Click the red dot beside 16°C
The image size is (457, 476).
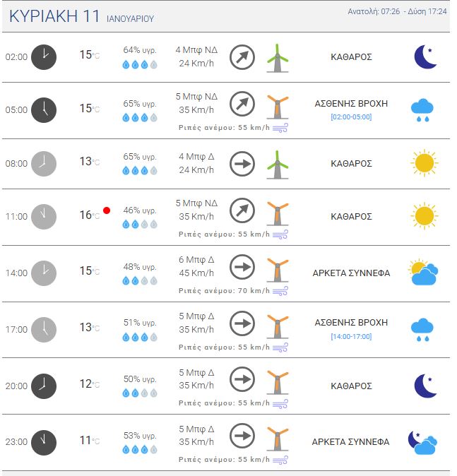107,210
